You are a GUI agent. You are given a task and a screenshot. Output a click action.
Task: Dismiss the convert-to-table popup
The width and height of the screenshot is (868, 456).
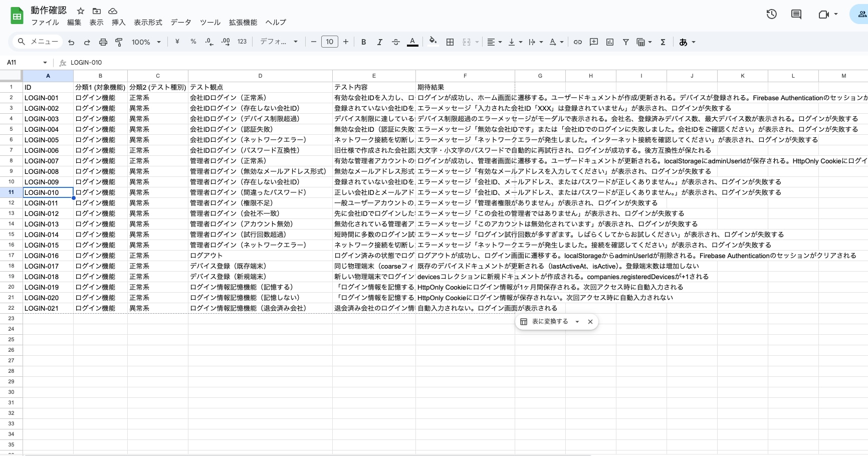(590, 322)
